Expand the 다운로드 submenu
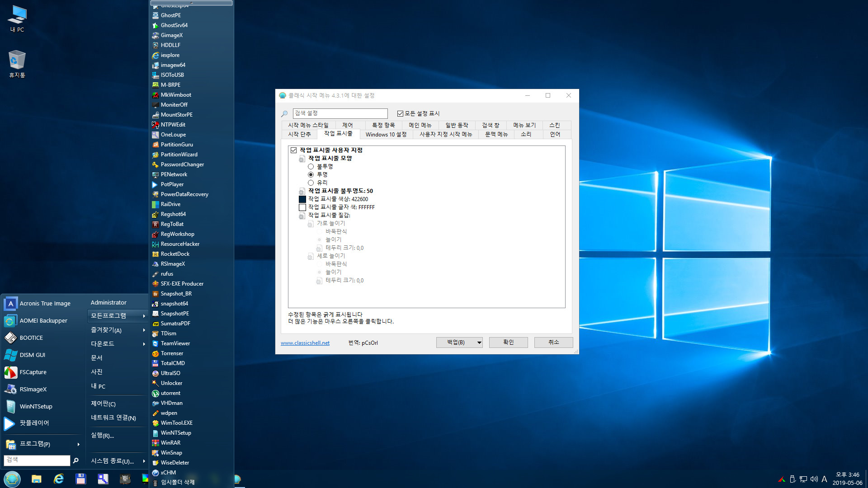This screenshot has height=488, width=868. tap(118, 344)
